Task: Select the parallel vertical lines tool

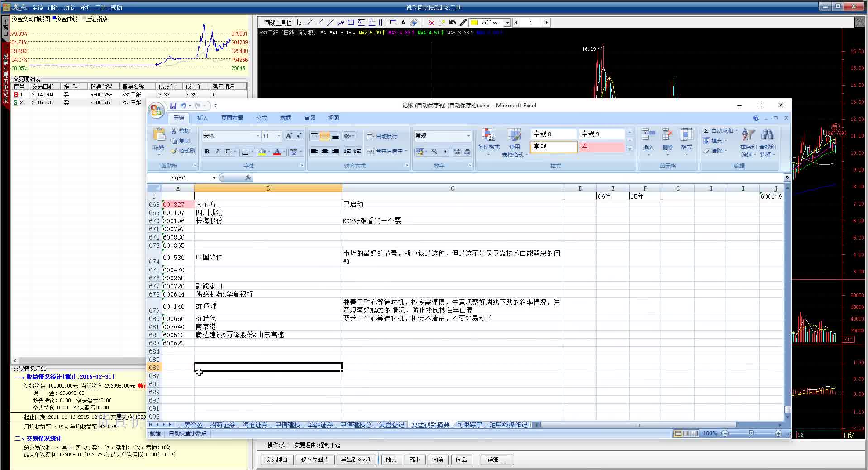Action: click(382, 22)
